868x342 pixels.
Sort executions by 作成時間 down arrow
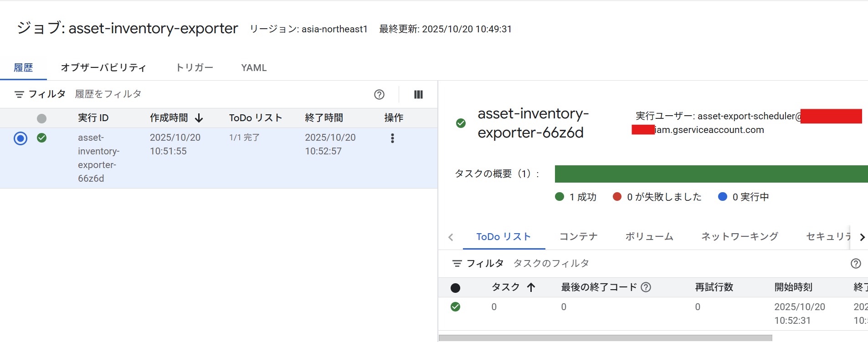pyautogui.click(x=199, y=118)
